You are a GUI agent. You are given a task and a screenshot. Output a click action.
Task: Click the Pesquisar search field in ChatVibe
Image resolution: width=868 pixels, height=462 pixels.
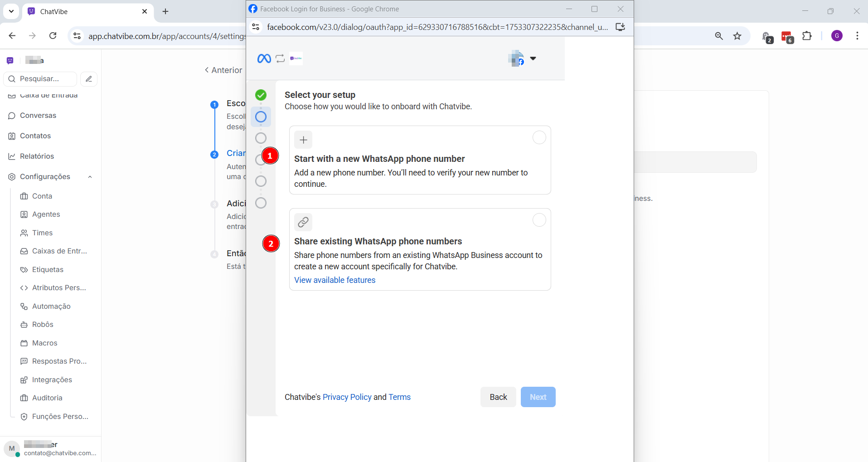(x=40, y=79)
